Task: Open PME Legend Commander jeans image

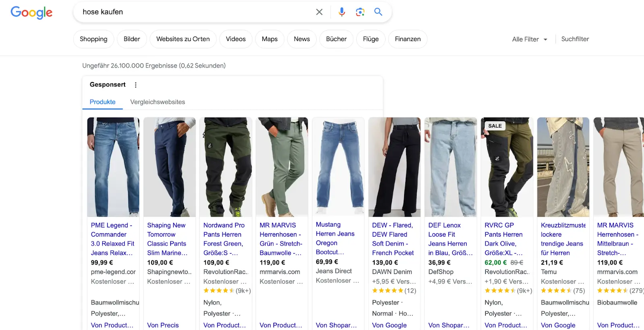Action: (x=113, y=167)
